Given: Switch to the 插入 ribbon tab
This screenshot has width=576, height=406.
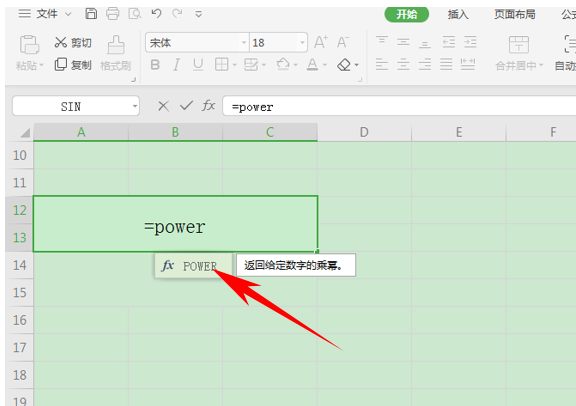Looking at the screenshot, I should coord(458,14).
